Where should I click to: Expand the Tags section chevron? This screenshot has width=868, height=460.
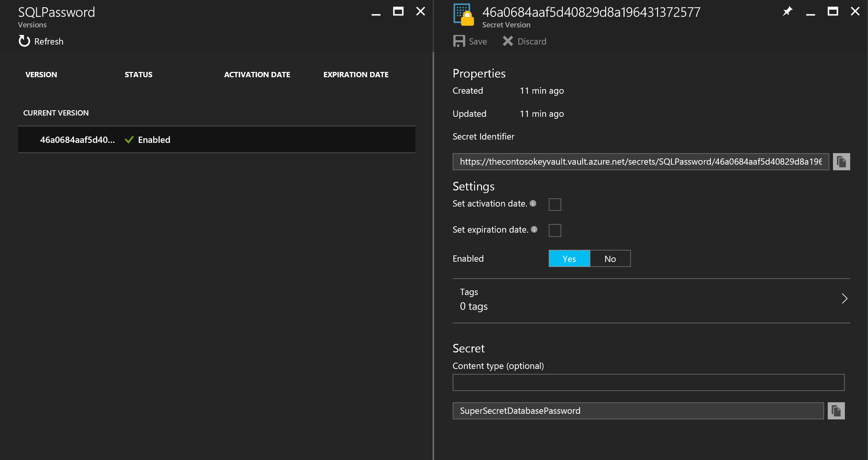pos(844,299)
